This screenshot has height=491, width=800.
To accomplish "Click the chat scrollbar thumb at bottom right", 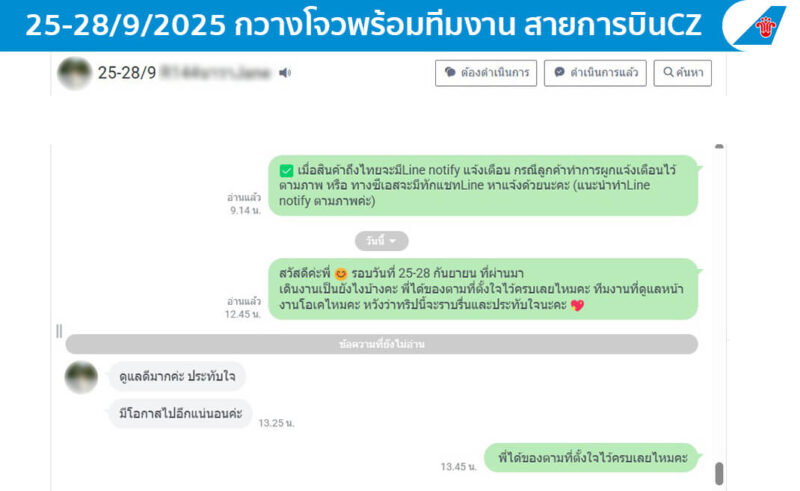I will coord(719,474).
